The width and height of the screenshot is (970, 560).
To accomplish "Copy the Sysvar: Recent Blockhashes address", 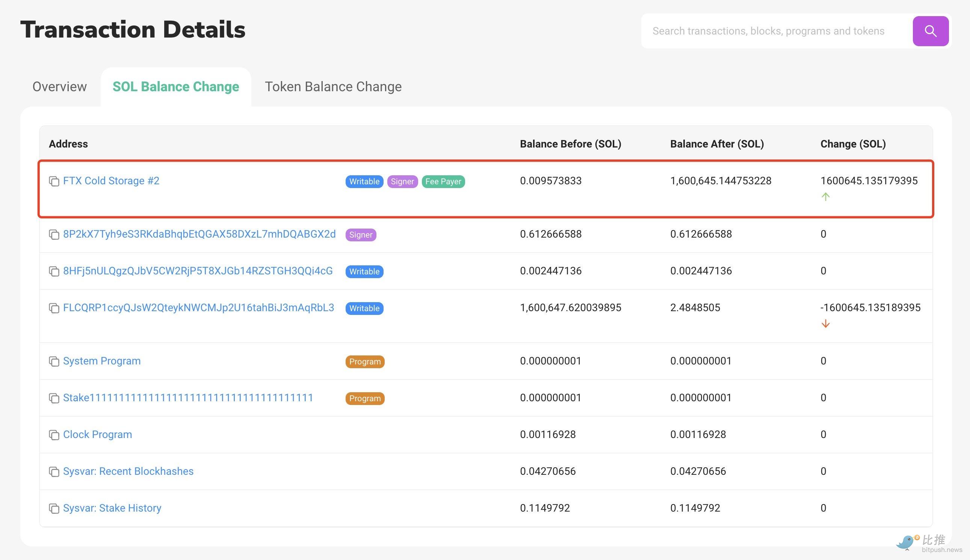I will 54,471.
